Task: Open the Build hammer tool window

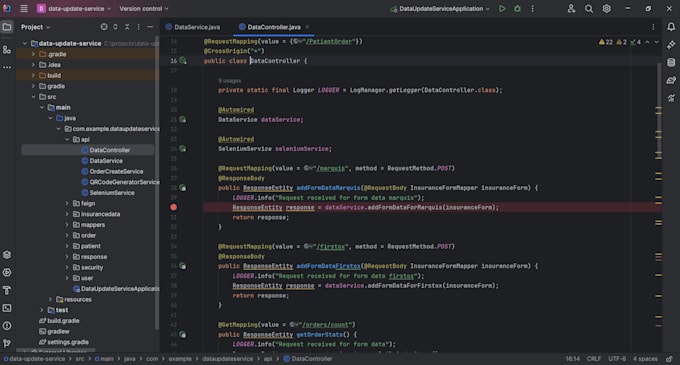Action: tap(7, 290)
